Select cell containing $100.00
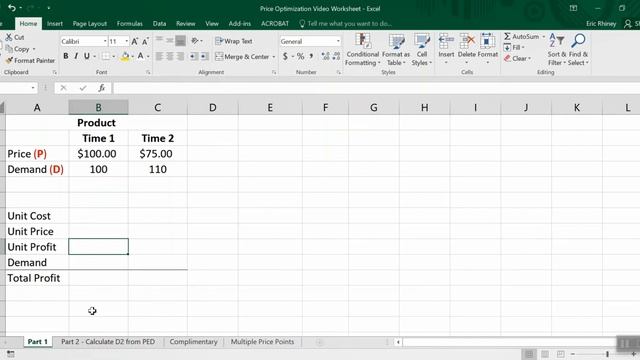The height and width of the screenshot is (360, 640). click(x=98, y=154)
